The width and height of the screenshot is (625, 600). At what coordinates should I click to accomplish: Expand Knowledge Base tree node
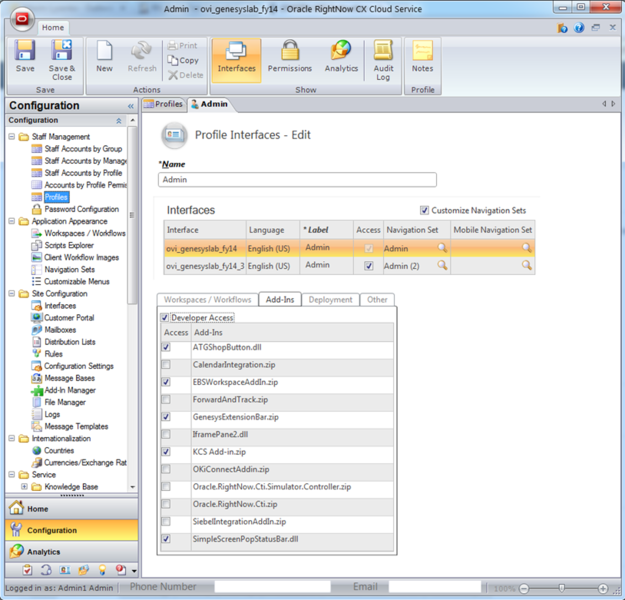pos(24,486)
